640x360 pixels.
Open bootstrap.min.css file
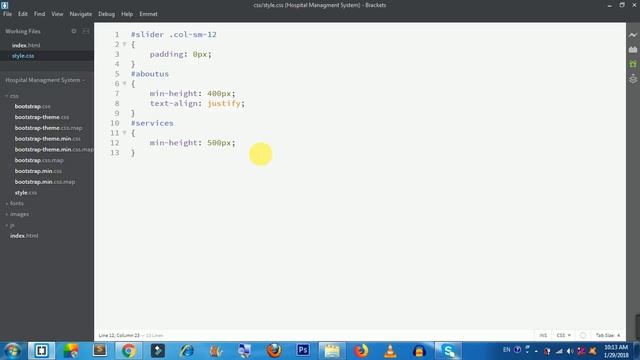(38, 171)
